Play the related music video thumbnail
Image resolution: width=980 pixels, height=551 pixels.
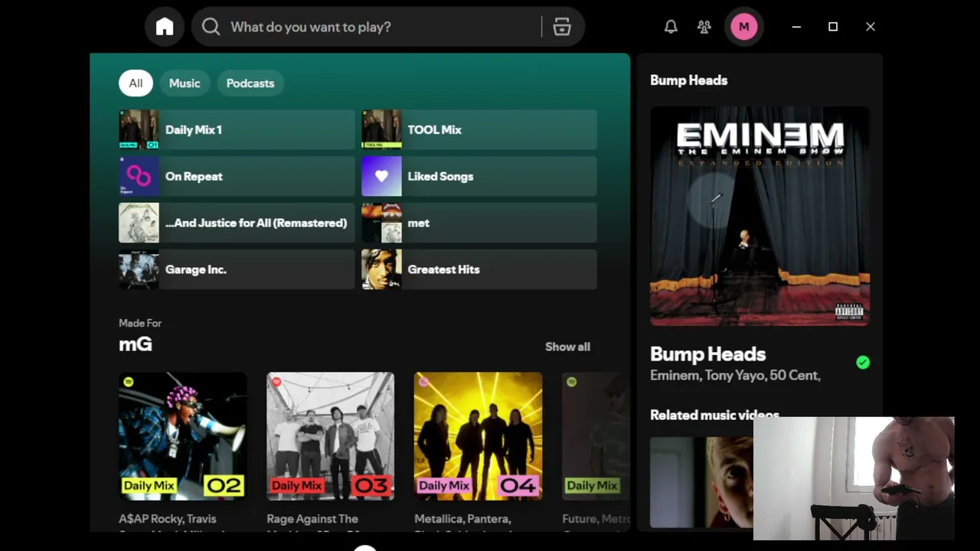pos(701,482)
